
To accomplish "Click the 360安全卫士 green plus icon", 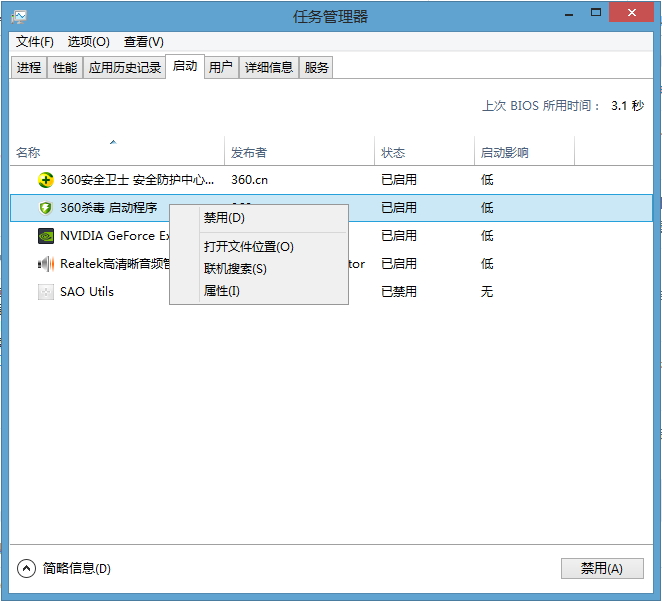I will tap(46, 180).
